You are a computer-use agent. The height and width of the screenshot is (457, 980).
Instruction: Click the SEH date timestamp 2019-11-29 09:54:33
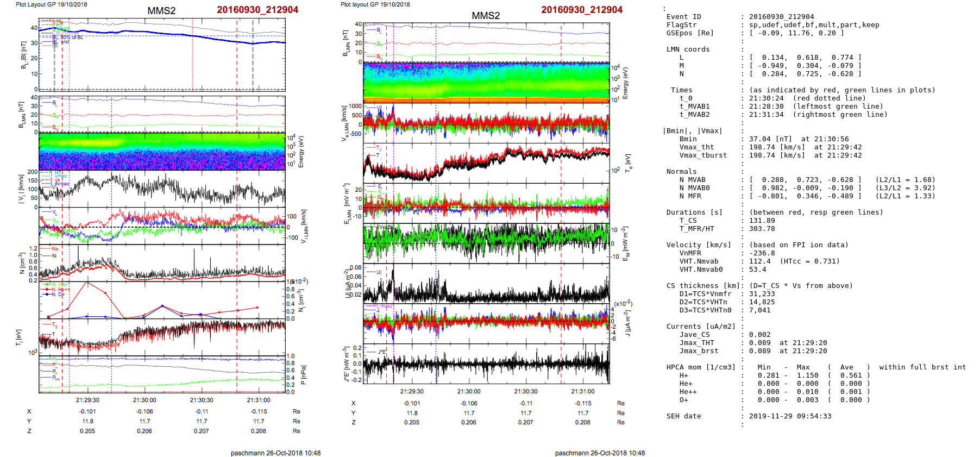click(790, 416)
